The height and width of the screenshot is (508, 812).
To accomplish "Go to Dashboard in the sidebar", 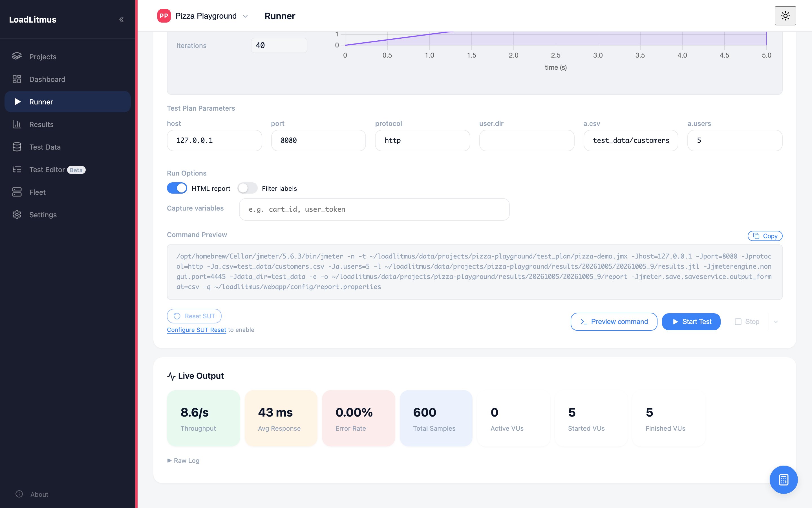I will tap(67, 79).
